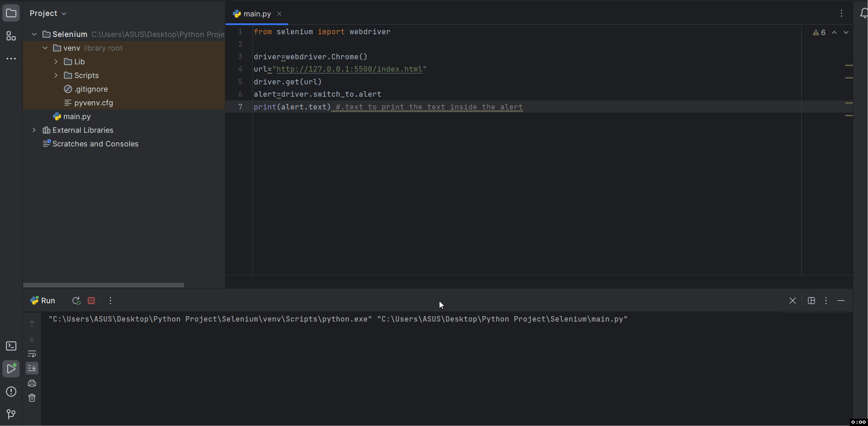
Task: Open the localhost index.html URL link
Action: pos(349,69)
